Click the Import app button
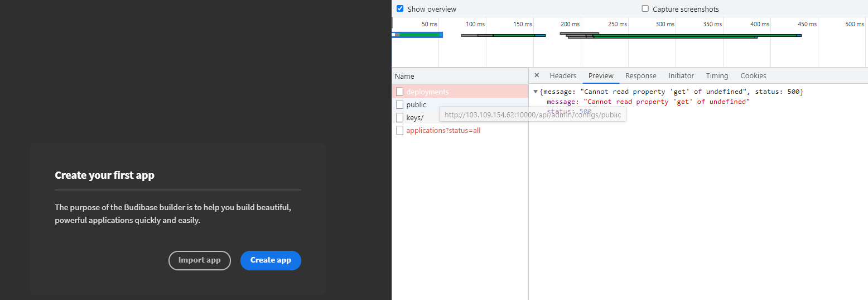The image size is (868, 300). click(200, 260)
